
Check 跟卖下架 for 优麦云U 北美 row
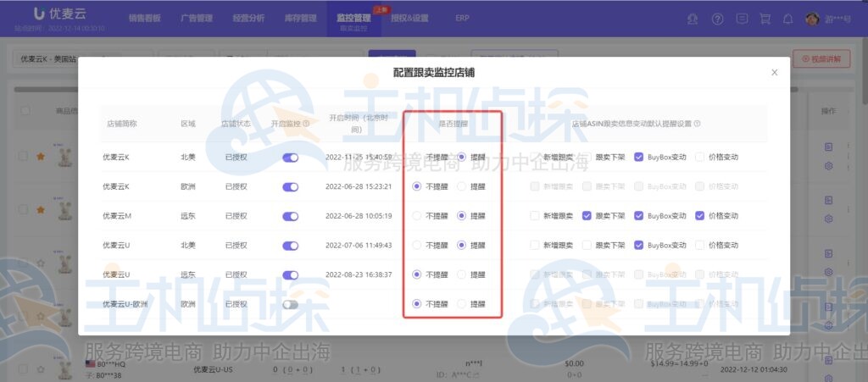[587, 245]
